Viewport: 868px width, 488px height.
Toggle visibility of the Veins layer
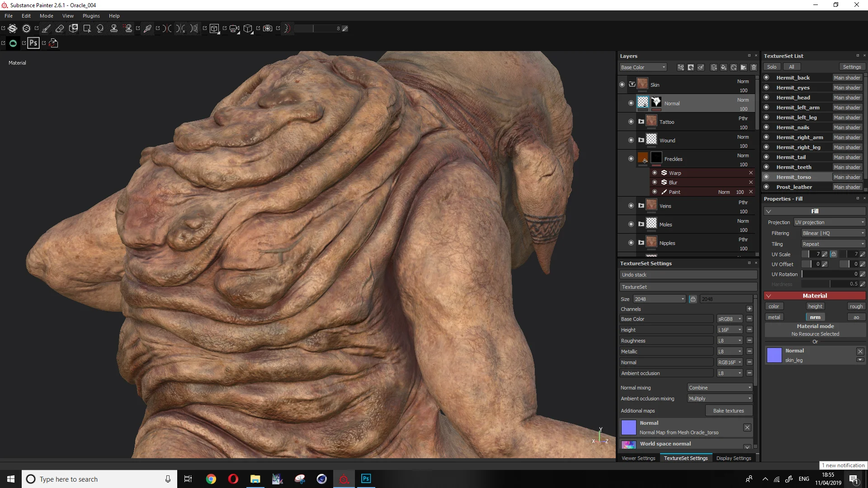click(631, 206)
